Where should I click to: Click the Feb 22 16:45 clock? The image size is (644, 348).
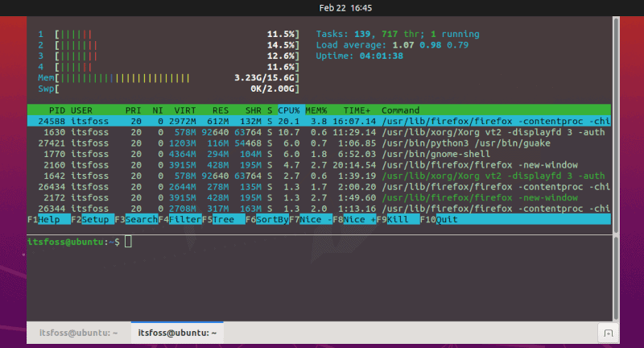coord(322,7)
